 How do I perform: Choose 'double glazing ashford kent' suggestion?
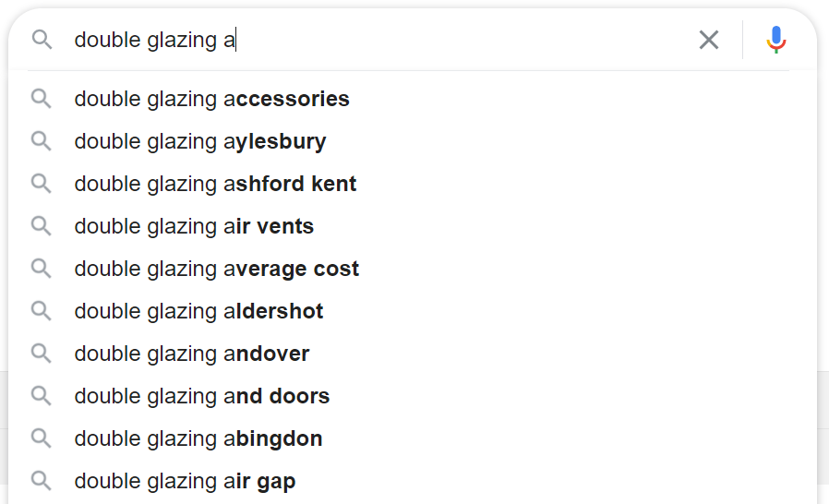(413, 184)
